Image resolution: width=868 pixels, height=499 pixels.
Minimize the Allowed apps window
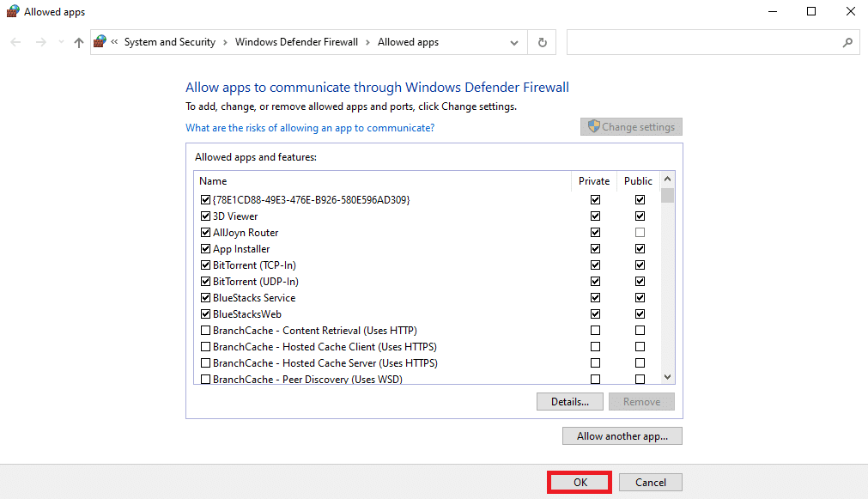point(773,12)
